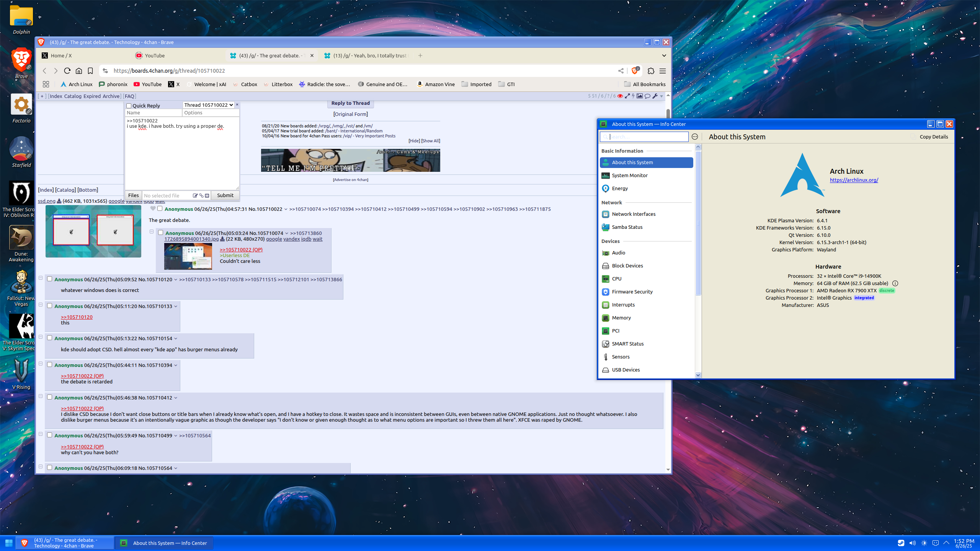Open the Thread 105710022 dropdown in Quick Reply
The width and height of the screenshot is (980, 551).
(x=209, y=105)
